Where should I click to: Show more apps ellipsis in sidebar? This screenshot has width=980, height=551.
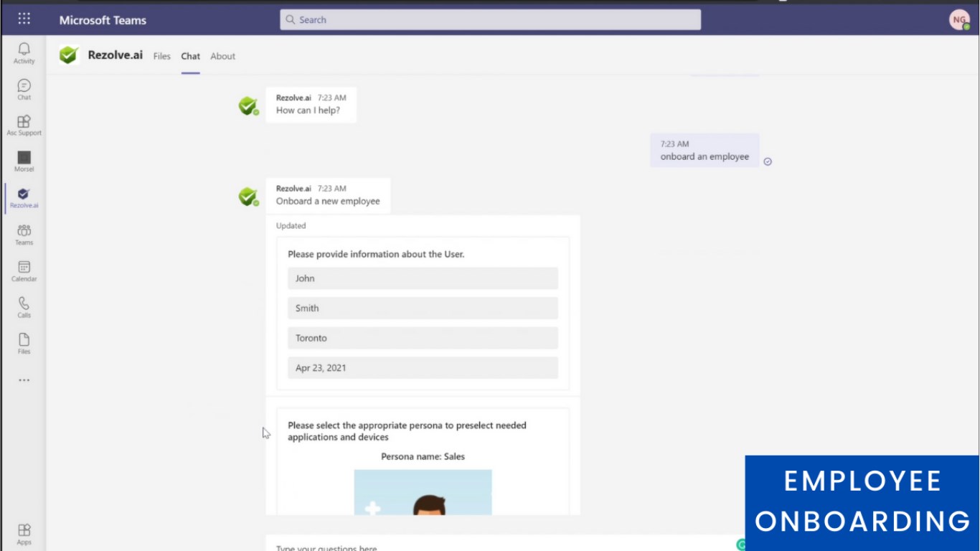[x=24, y=380]
